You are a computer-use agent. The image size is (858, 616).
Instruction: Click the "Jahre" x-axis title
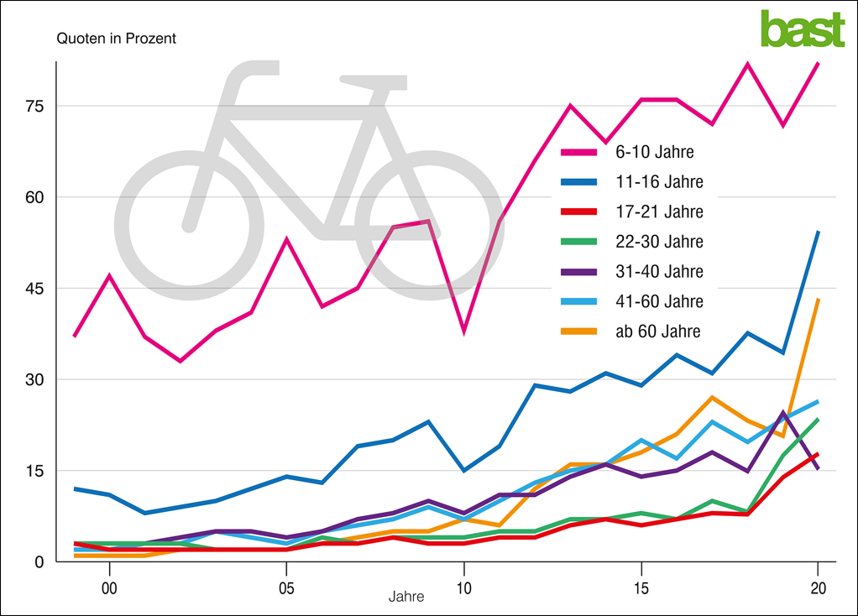[406, 598]
